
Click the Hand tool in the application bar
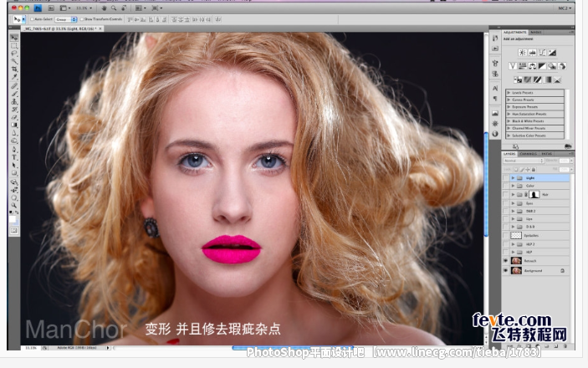tap(104, 8)
